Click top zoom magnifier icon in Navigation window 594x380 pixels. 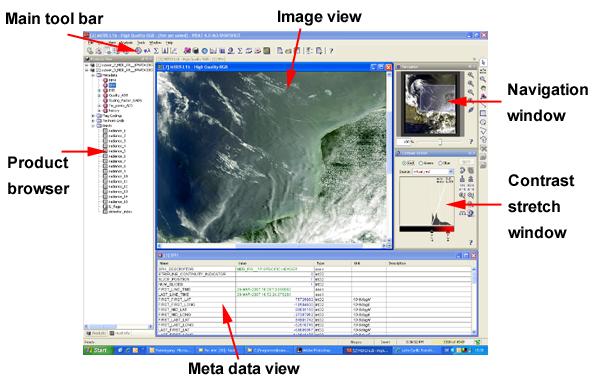coord(471,75)
